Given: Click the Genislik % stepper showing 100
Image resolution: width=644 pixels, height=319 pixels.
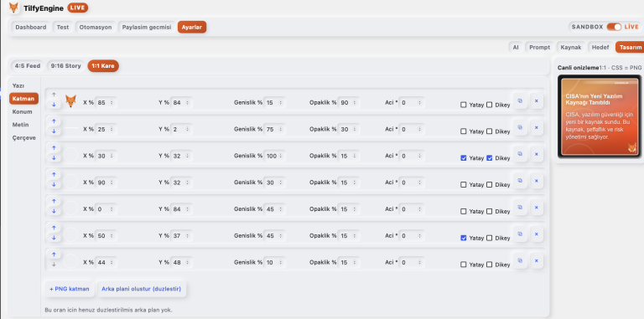Looking at the screenshot, I should pyautogui.click(x=281, y=156).
